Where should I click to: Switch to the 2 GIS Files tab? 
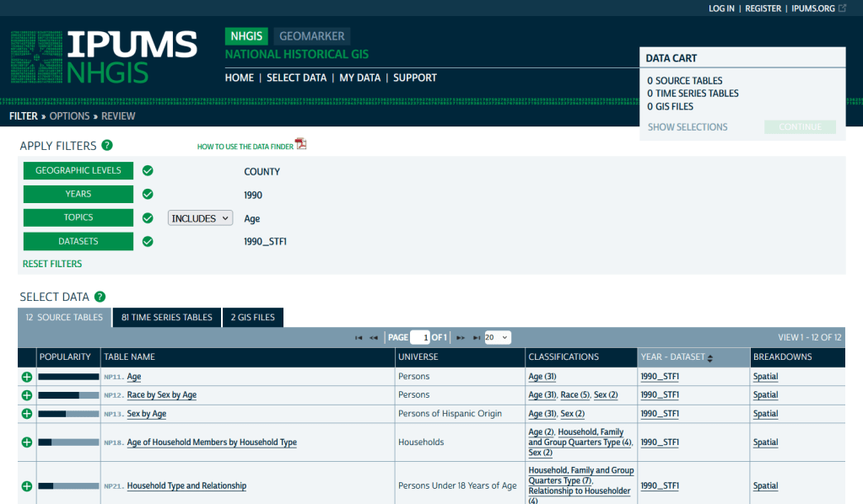click(253, 318)
